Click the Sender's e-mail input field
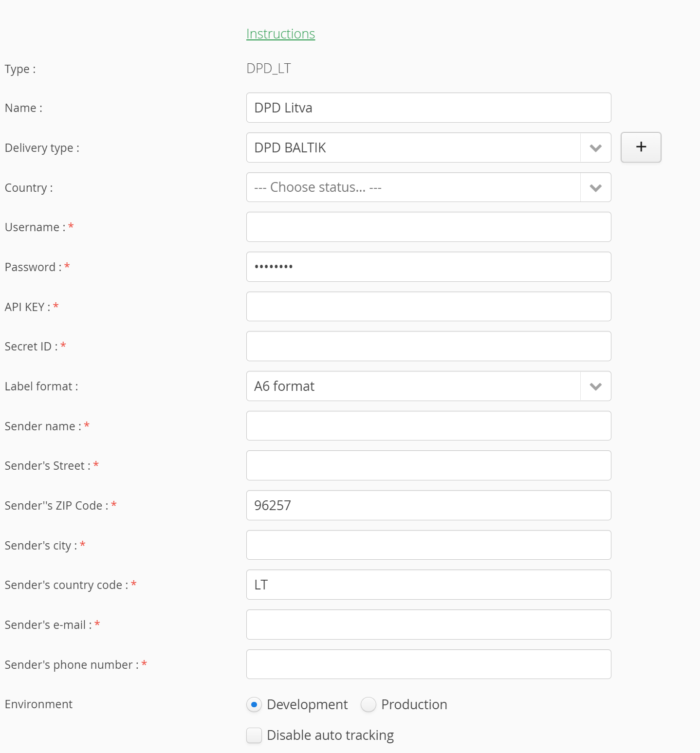 pos(428,624)
